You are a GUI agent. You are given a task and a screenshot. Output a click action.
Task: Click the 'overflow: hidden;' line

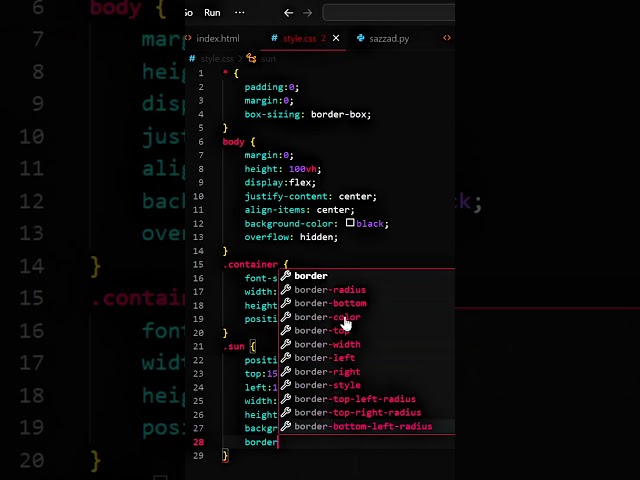point(291,237)
